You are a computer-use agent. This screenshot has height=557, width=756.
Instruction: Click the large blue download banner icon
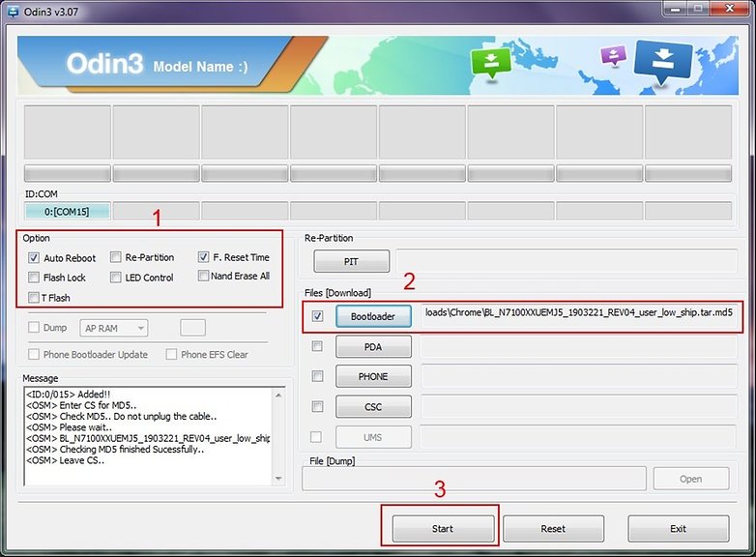(663, 61)
